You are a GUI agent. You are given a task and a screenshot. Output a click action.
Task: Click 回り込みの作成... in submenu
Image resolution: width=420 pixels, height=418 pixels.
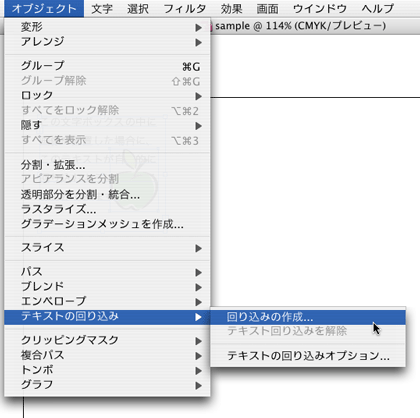pos(308,317)
